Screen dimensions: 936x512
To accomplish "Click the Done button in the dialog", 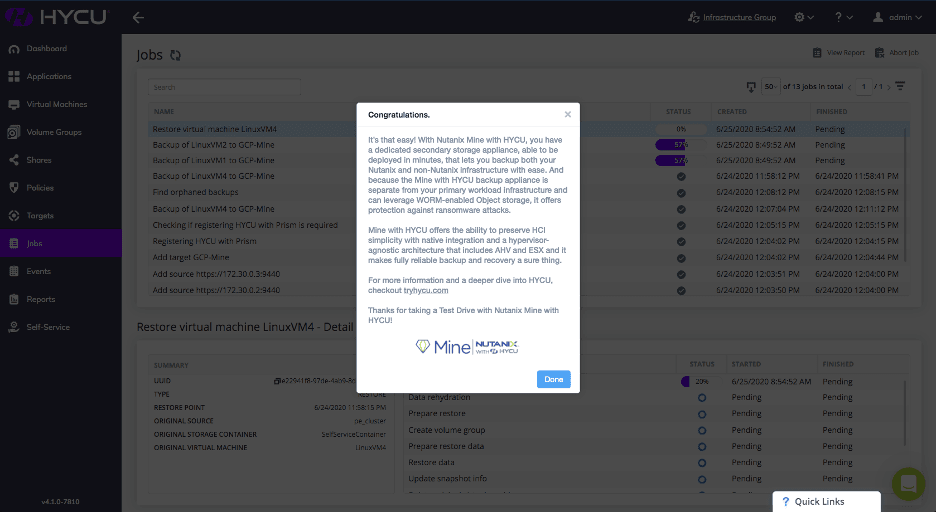I will point(553,379).
